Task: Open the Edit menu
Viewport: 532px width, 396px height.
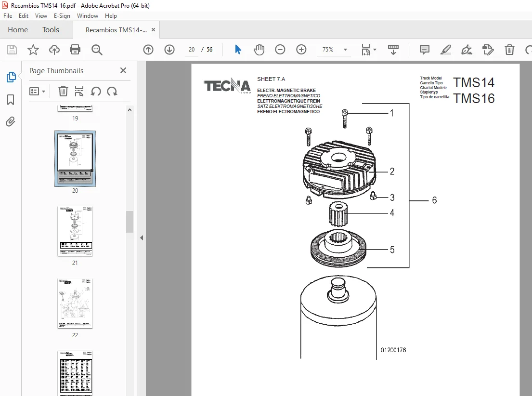Action: click(24, 15)
